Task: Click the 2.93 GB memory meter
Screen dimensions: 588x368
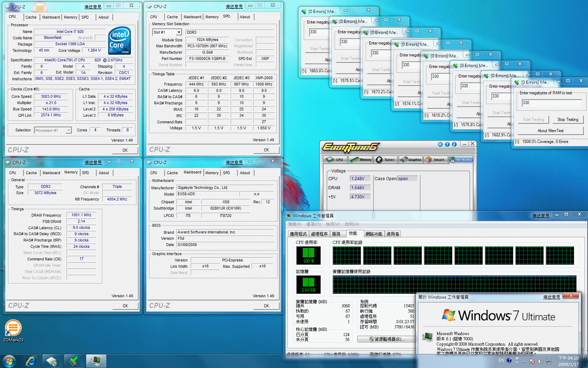Action: click(308, 284)
